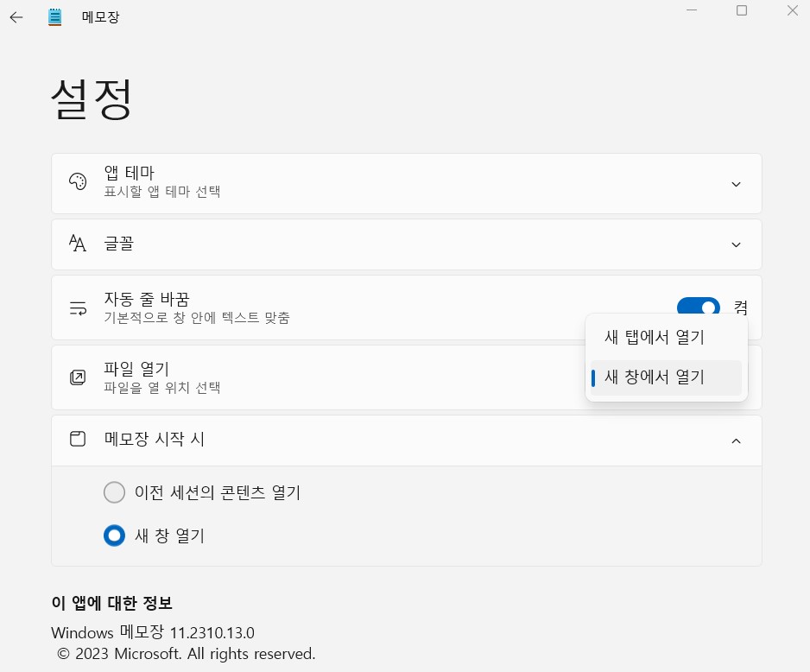The image size is (810, 672).
Task: Click the 켬 toggle state label
Action: (741, 307)
